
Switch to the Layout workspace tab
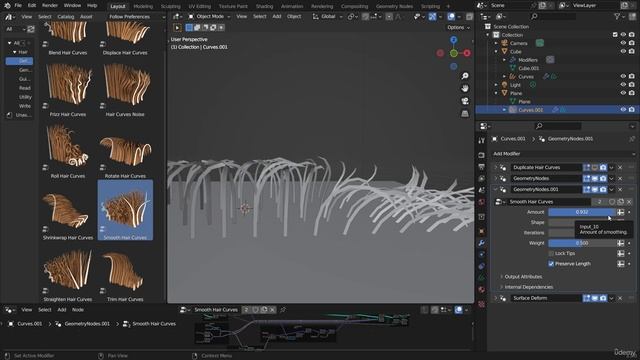pos(118,6)
